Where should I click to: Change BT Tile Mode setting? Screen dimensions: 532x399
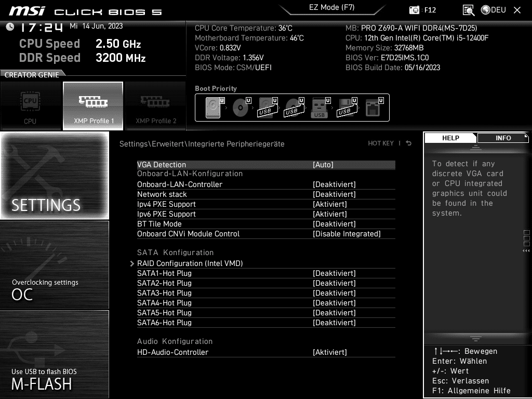coord(266,223)
